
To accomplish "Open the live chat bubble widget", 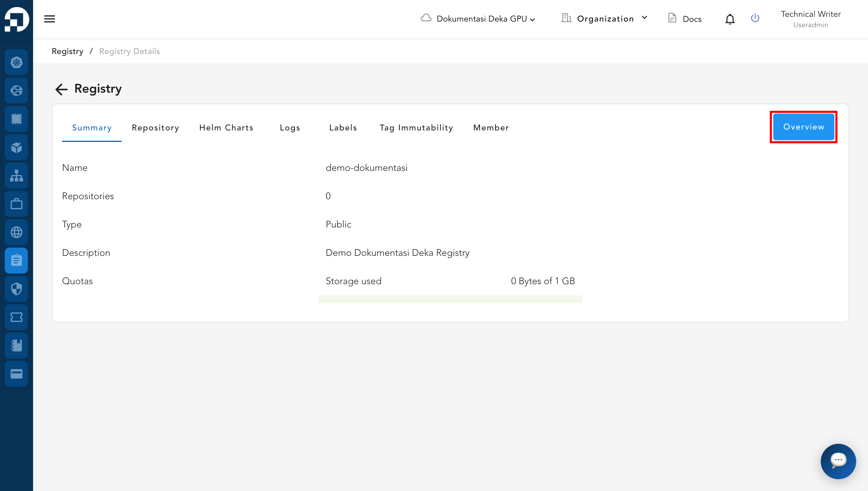I will coord(838,461).
